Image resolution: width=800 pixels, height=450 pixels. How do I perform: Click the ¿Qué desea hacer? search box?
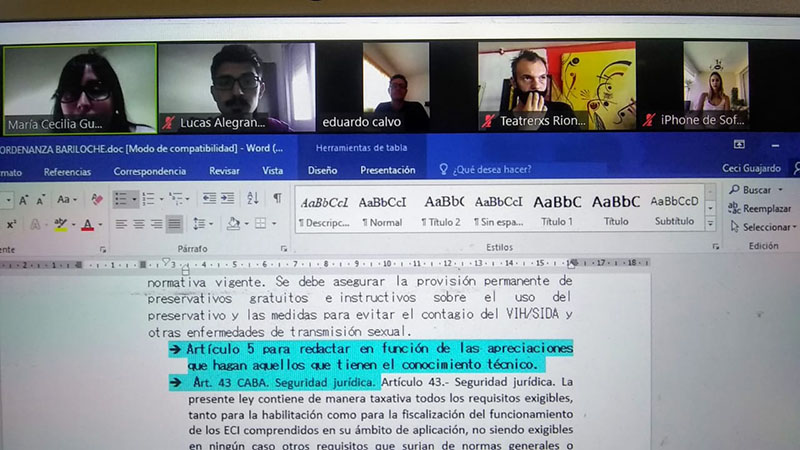click(x=492, y=169)
